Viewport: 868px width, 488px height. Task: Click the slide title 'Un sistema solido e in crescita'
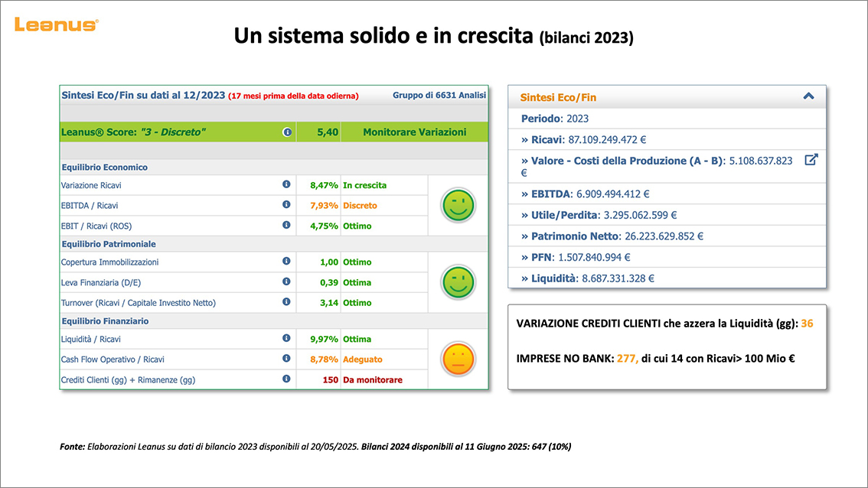point(383,36)
